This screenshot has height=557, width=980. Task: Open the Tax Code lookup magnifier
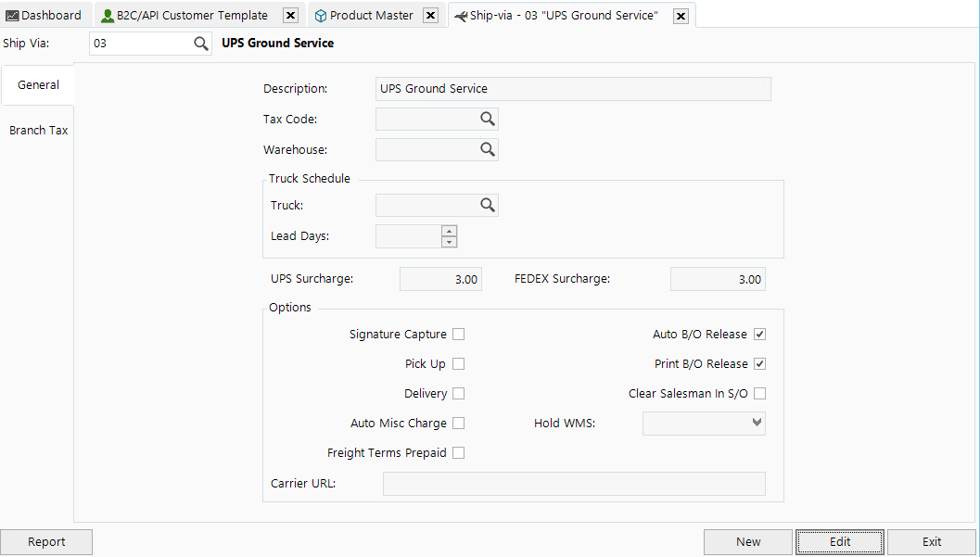pos(488,119)
